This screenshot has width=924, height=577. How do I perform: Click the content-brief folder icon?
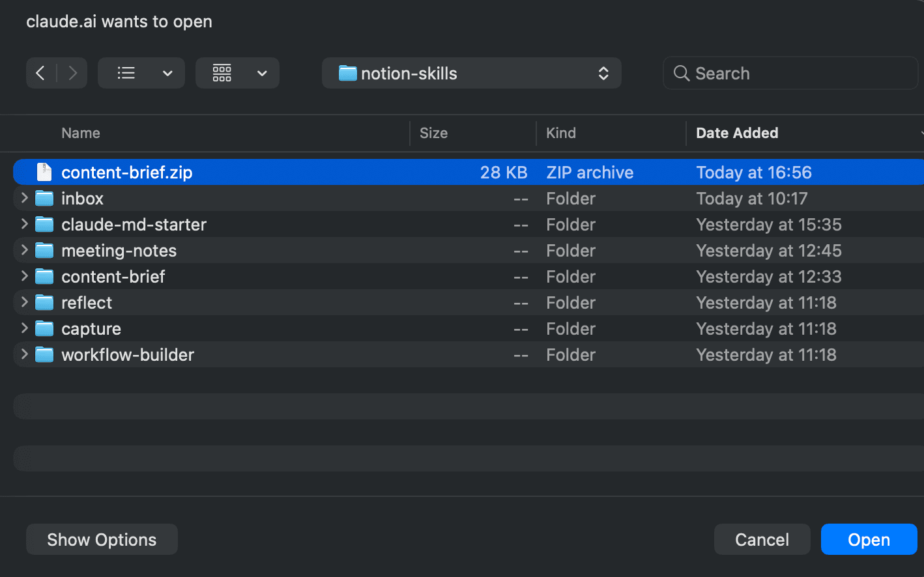tap(44, 276)
